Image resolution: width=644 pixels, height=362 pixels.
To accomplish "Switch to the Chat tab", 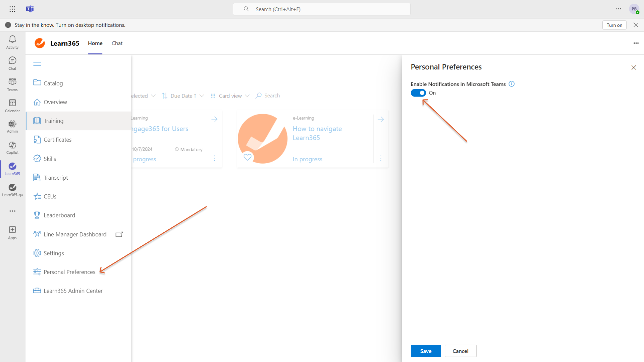I will click(117, 43).
